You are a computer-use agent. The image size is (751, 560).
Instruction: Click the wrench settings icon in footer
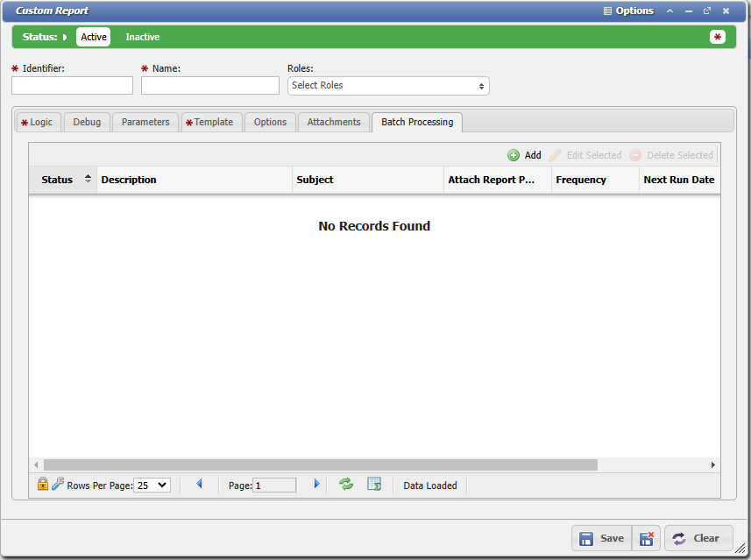coord(58,484)
